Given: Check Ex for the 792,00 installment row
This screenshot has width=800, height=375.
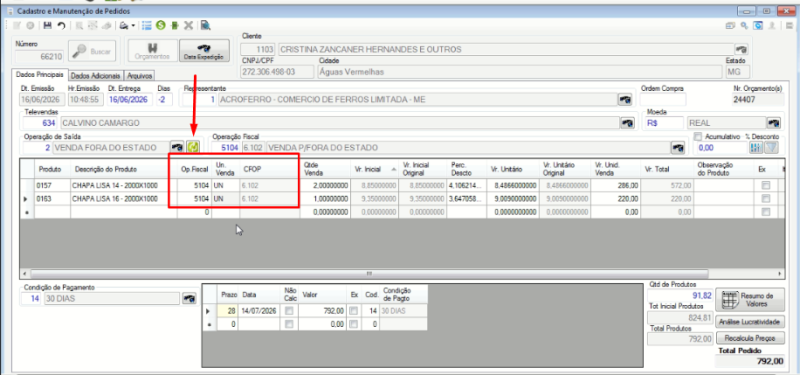Looking at the screenshot, I should point(355,311).
